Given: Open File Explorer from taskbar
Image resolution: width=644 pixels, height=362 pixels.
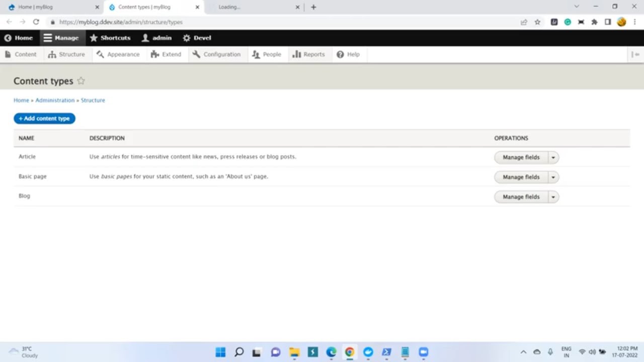Looking at the screenshot, I should pos(294,352).
